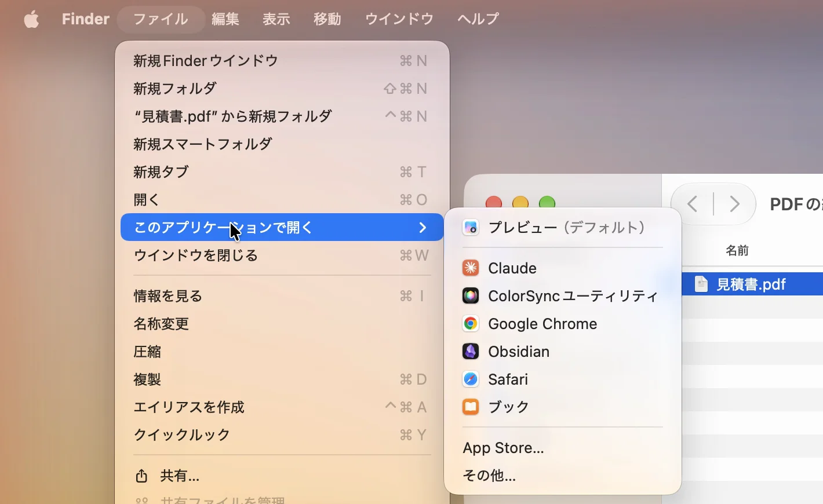Open the 移動 menu
This screenshot has height=504, width=823.
click(x=327, y=19)
